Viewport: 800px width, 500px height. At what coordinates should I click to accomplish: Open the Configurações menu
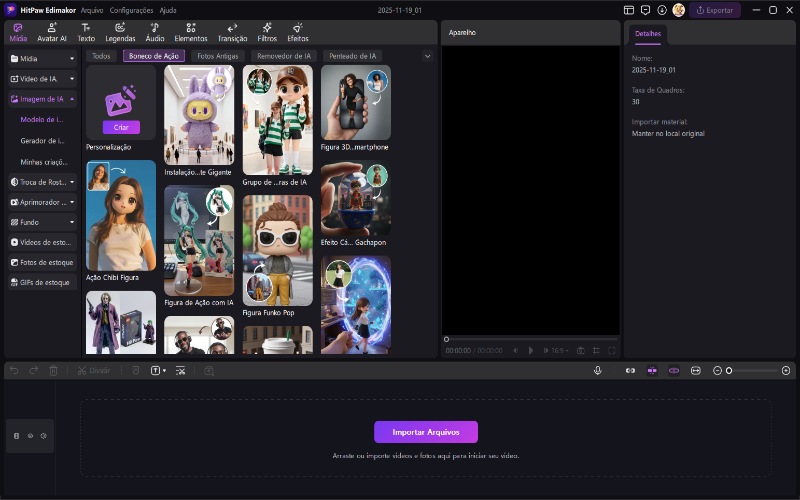point(131,10)
